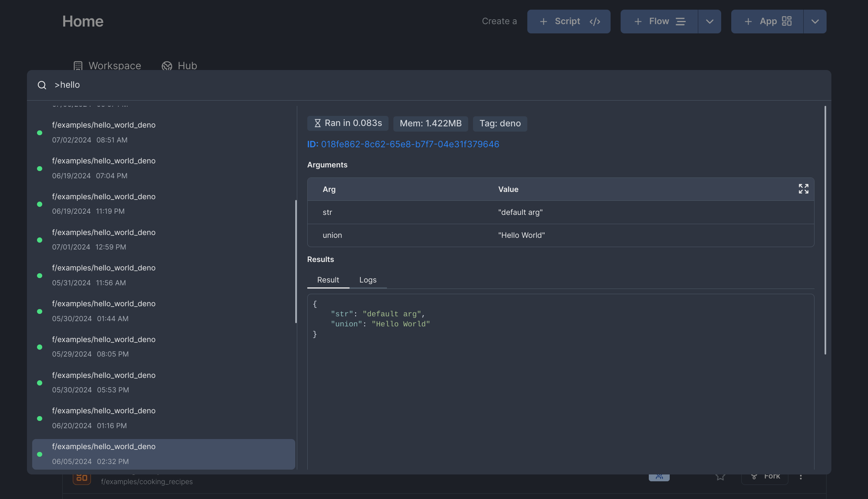Select the Result tab

pos(328,280)
